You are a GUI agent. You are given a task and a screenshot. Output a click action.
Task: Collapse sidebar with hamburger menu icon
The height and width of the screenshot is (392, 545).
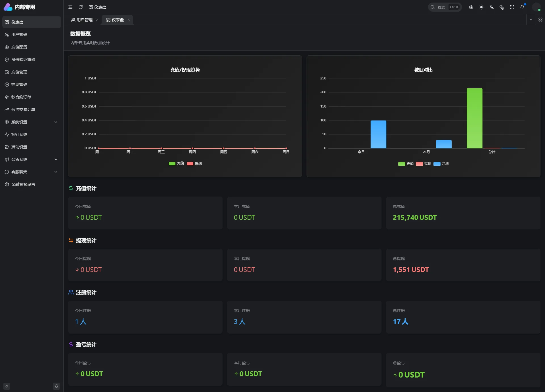click(x=70, y=7)
